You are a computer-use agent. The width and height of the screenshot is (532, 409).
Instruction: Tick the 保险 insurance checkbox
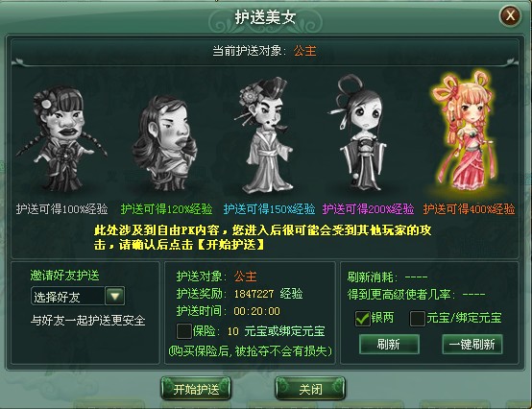[x=183, y=331]
